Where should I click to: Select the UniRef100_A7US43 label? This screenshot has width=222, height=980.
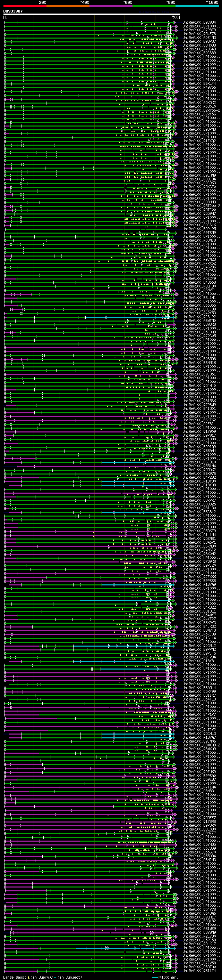pyautogui.click(x=199, y=49)
